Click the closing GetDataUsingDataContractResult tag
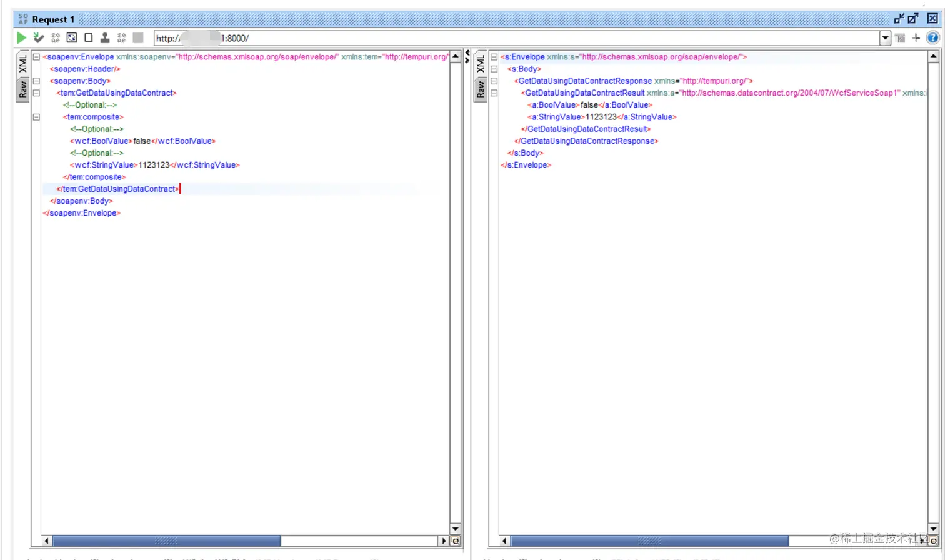Viewport: 945px width, 560px height. pos(586,129)
